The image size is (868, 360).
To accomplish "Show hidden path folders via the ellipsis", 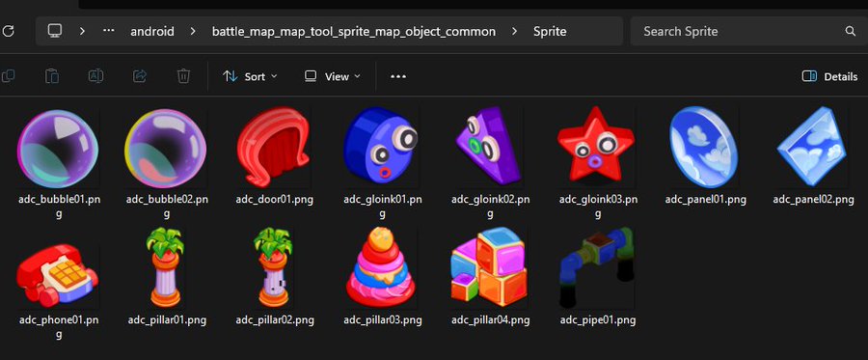I will [109, 31].
